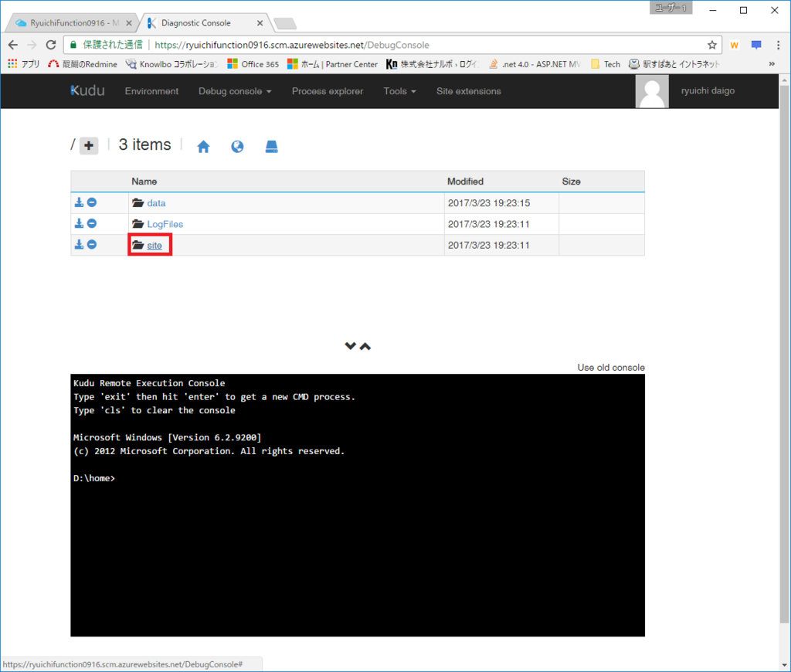Switch to the RyuichiFunction0916 tab
Viewport: 791px width, 672px height.
click(x=73, y=23)
